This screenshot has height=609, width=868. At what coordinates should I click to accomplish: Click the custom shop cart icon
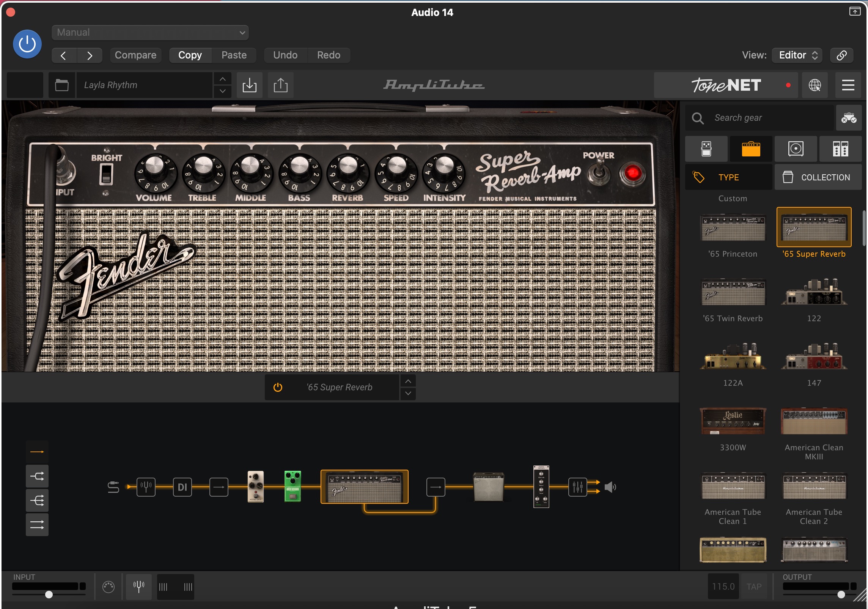(849, 118)
